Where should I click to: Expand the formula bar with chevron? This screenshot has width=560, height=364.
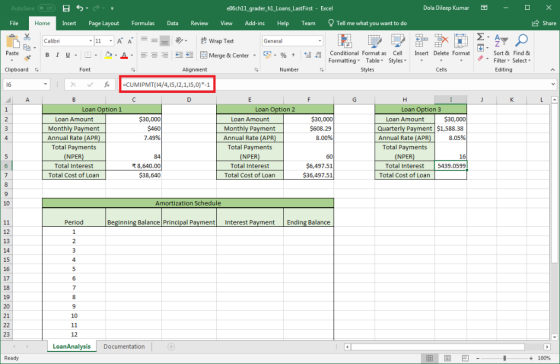(553, 85)
